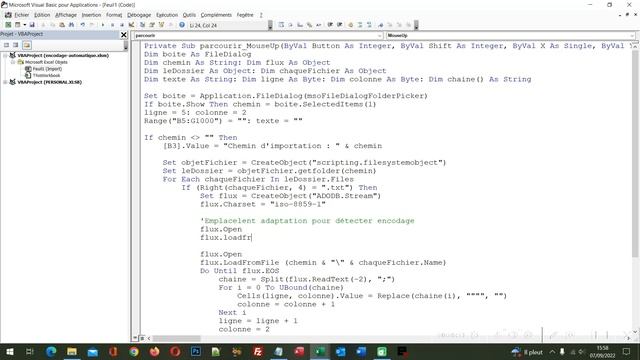Click the line 'Do Until flux.EOS'
This screenshot has width=640, height=360.
240,271
